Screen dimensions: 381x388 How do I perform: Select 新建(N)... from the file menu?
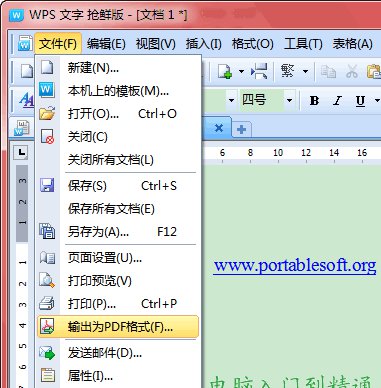[118, 68]
